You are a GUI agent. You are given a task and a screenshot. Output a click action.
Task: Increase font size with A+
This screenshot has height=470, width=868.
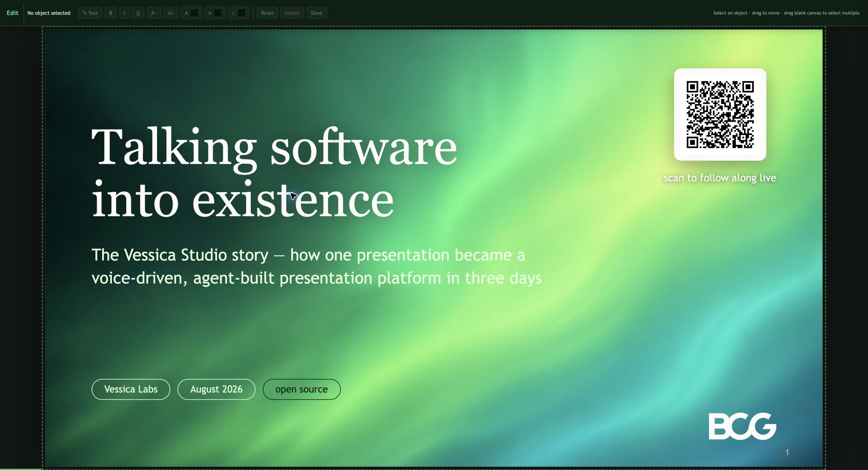pyautogui.click(x=171, y=13)
